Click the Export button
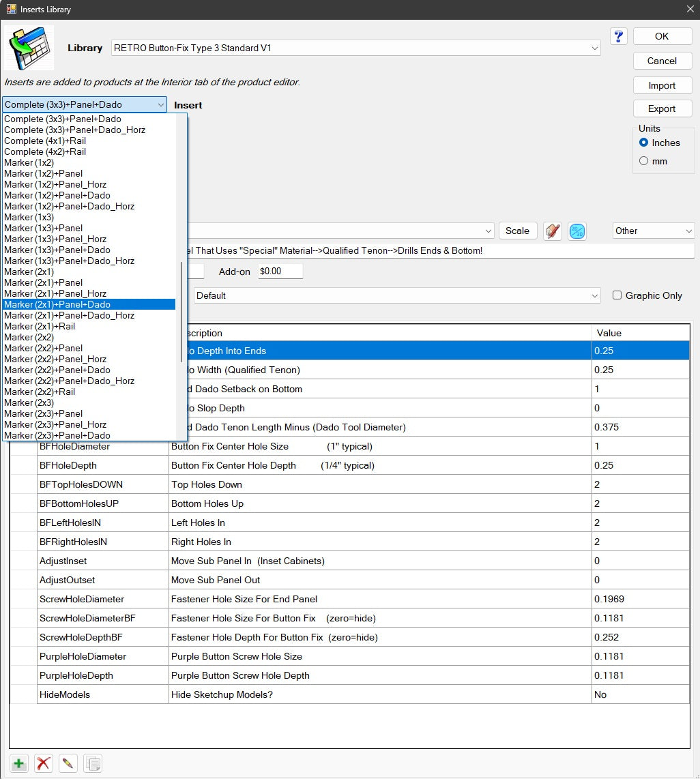 tap(662, 108)
